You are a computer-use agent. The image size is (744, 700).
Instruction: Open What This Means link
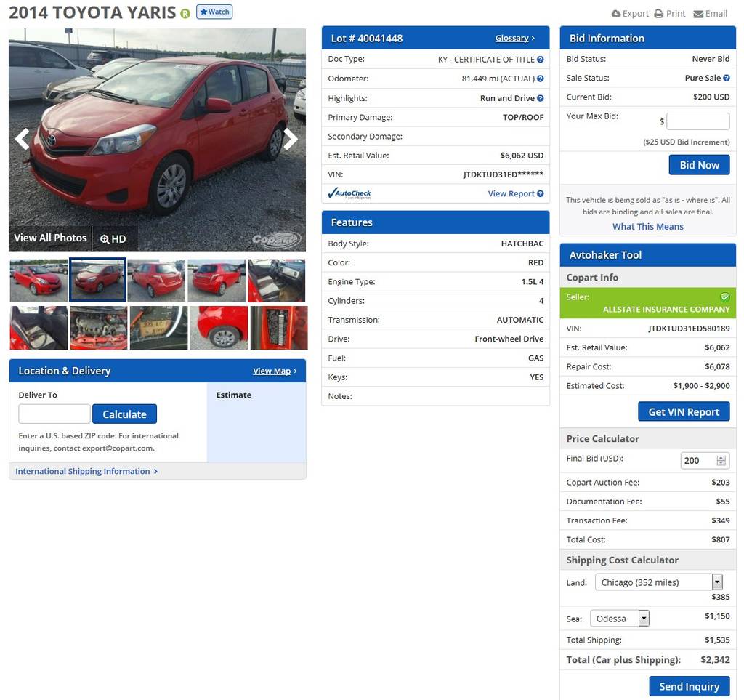[x=647, y=226]
